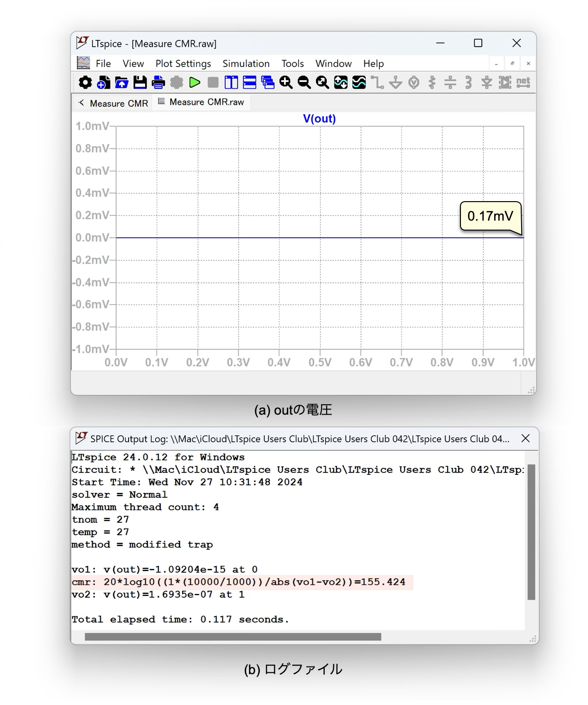This screenshot has width=588, height=705.
Task: Open a file with the folder icon
Action: point(122,83)
